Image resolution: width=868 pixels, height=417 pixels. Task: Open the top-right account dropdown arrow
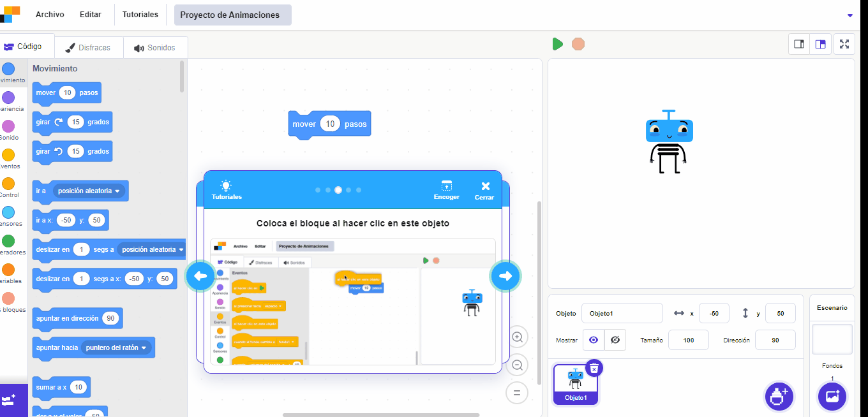point(849,15)
